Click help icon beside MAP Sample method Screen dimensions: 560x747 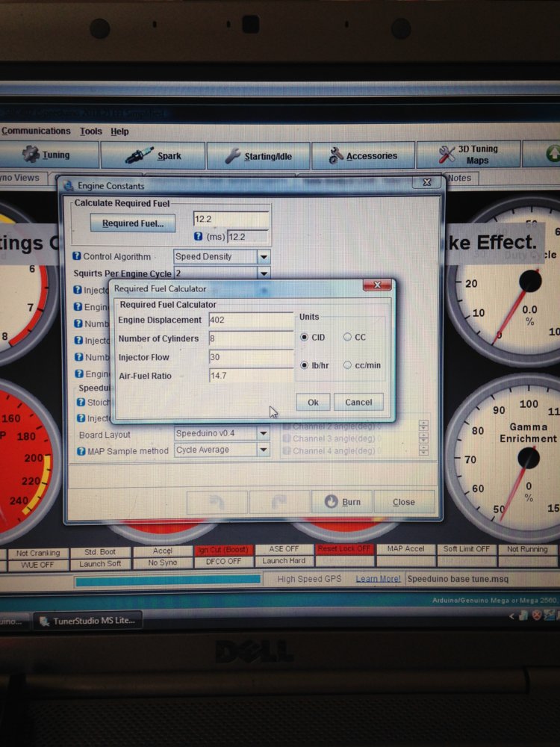click(x=81, y=450)
